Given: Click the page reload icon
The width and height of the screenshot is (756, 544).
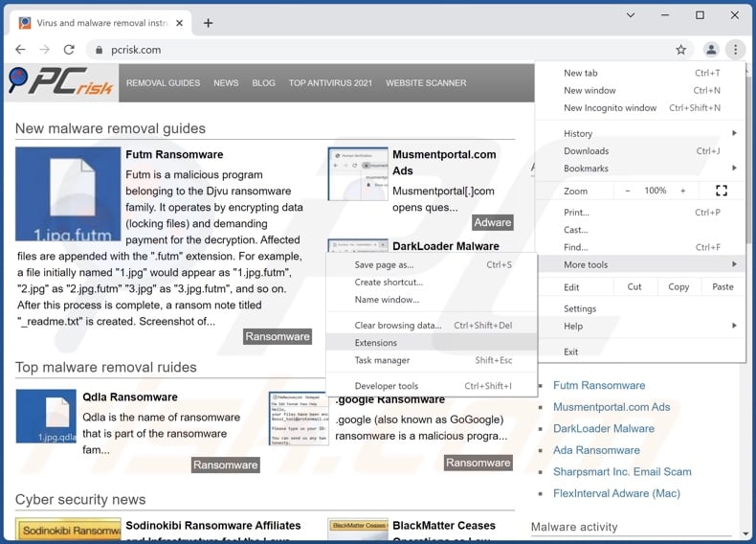Looking at the screenshot, I should (69, 50).
